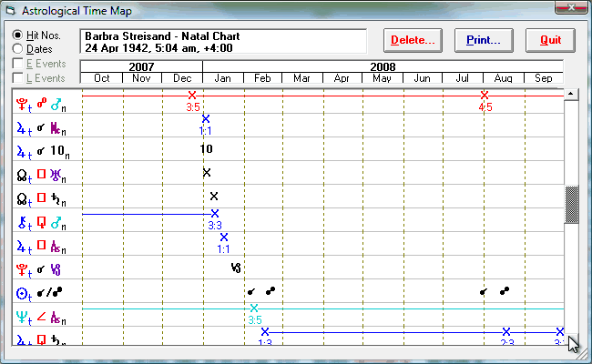Click the new/full moon legend symbol beside Sun
The width and height of the screenshot is (592, 364).
[x=49, y=292]
